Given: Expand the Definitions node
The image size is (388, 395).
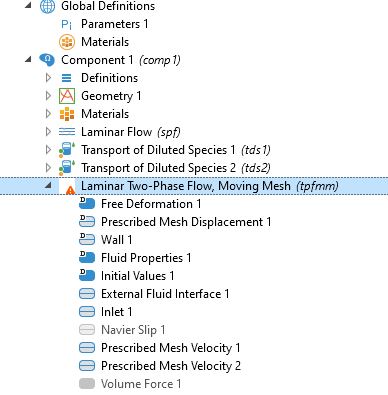Looking at the screenshot, I should pyautogui.click(x=48, y=78).
